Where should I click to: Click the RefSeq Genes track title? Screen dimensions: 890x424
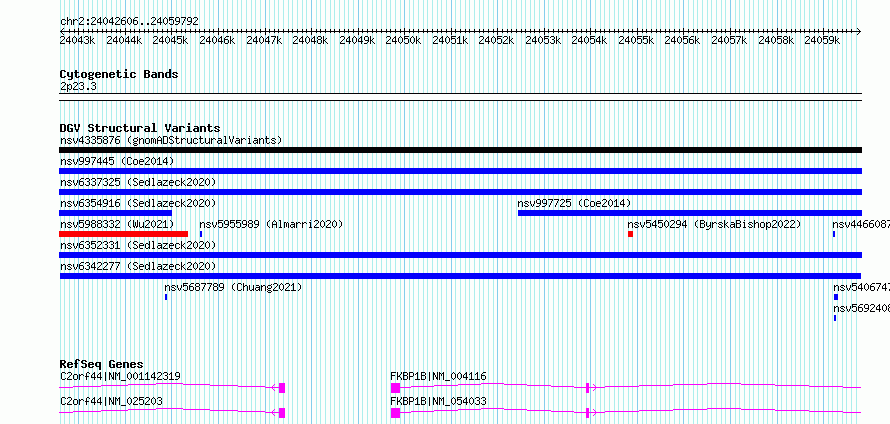[x=102, y=364]
